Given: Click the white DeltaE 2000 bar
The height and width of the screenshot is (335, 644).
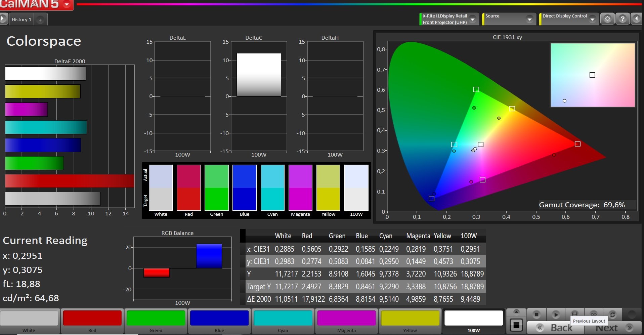Looking at the screenshot, I should [46, 74].
